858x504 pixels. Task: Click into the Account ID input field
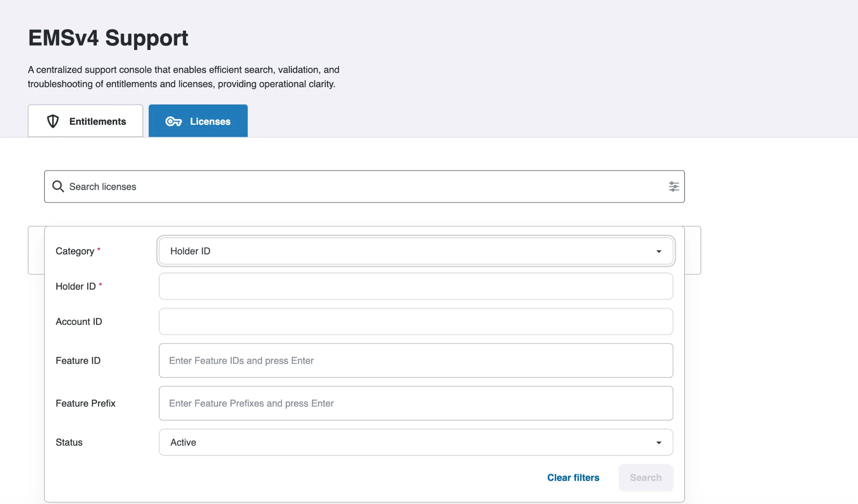coord(416,321)
